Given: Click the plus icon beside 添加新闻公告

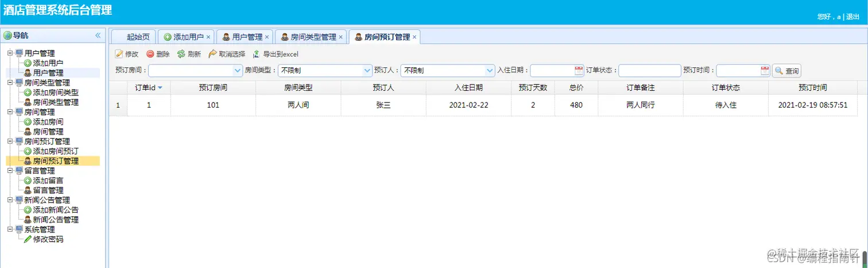Looking at the screenshot, I should pyautogui.click(x=28, y=210).
